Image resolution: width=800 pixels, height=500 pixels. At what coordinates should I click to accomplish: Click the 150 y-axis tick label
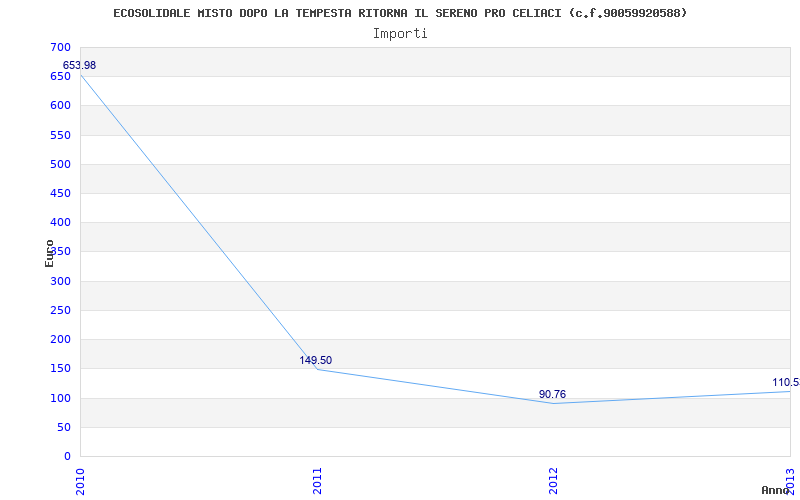tap(60, 368)
